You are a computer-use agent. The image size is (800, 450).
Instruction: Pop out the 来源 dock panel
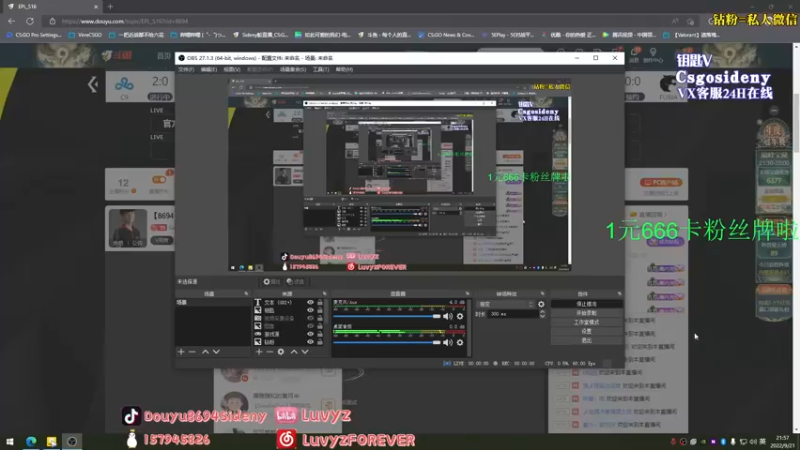324,294
